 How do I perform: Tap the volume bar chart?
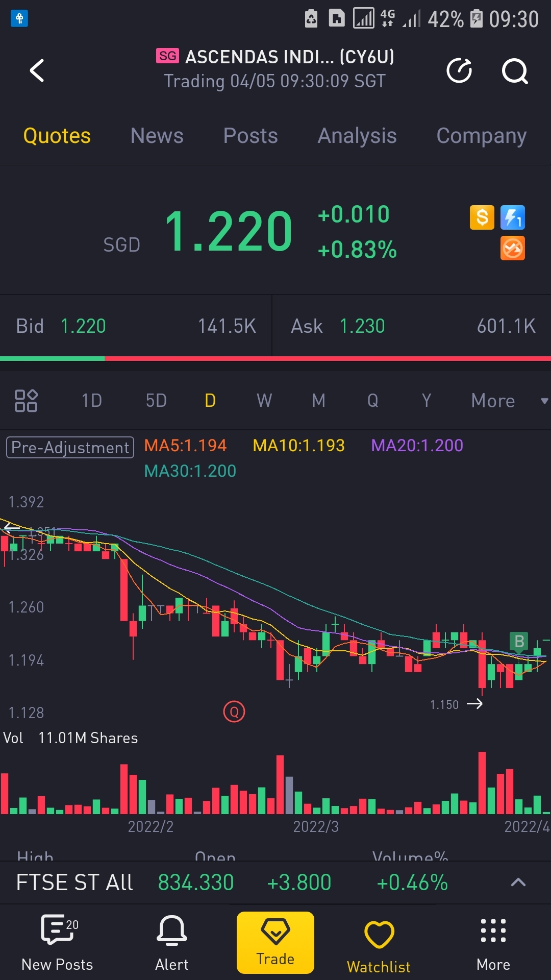(x=275, y=782)
